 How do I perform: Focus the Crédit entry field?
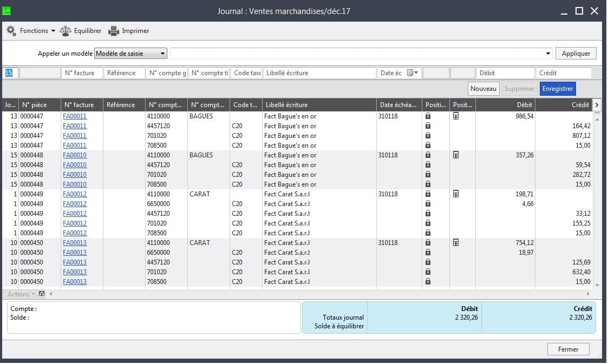(x=564, y=73)
